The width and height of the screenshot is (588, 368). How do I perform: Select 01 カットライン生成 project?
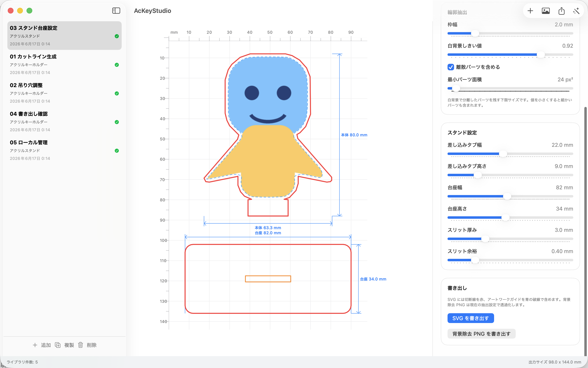64,64
